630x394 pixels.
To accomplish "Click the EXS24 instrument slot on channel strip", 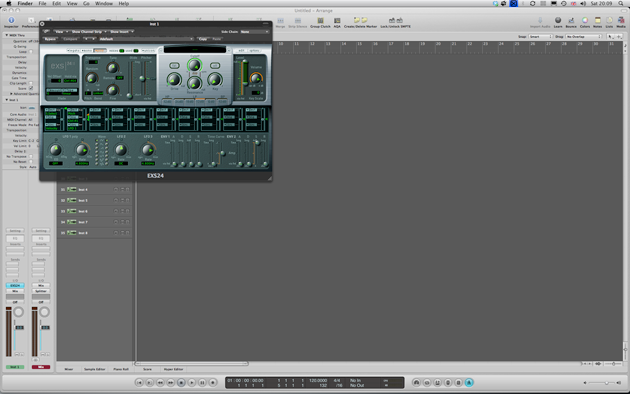I will point(15,286).
